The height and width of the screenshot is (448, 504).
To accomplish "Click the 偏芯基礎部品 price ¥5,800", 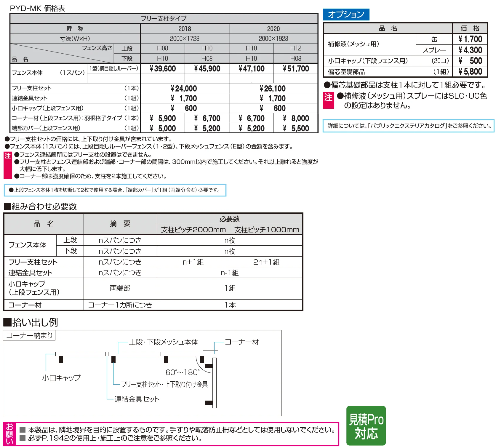I will 470,71.
